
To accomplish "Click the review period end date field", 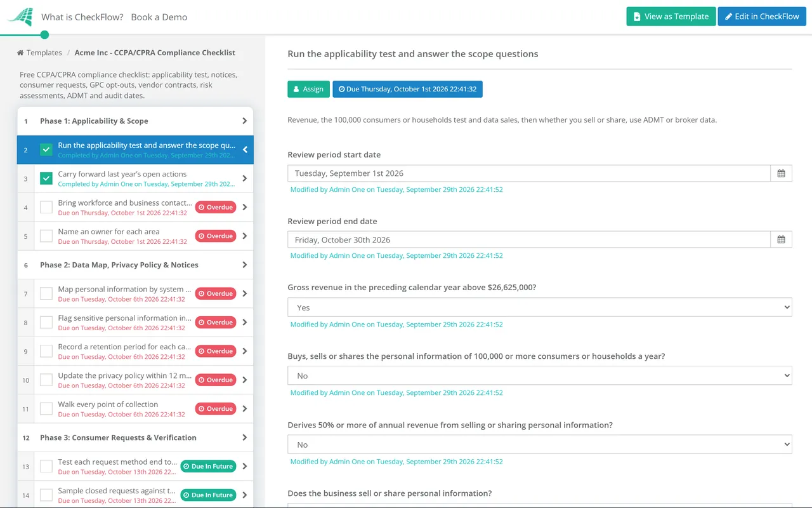I will tap(529, 239).
